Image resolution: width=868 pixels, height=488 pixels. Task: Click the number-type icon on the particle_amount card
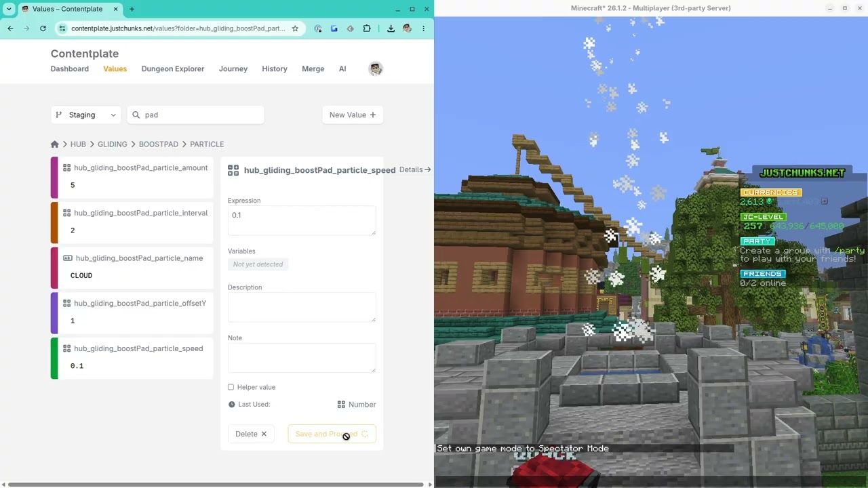[x=66, y=167]
